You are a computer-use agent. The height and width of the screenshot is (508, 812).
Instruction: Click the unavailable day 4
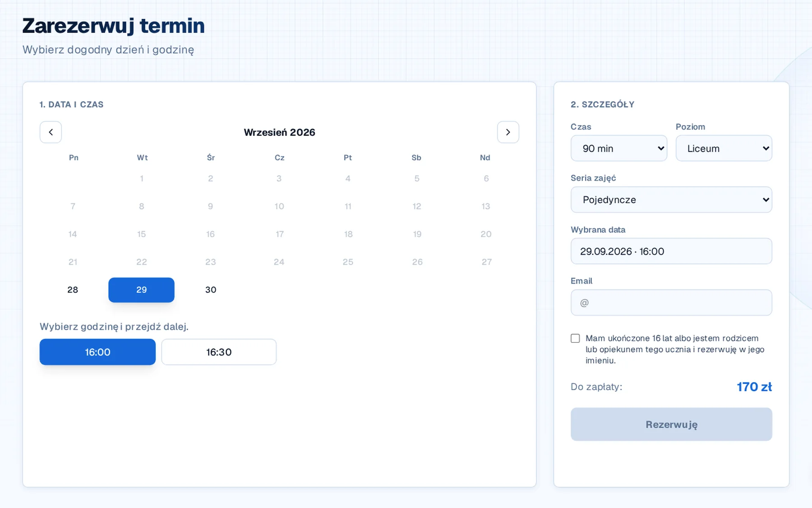[x=348, y=178]
